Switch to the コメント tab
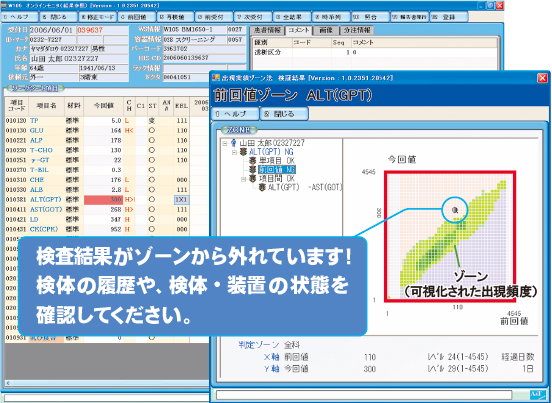 click(x=298, y=30)
